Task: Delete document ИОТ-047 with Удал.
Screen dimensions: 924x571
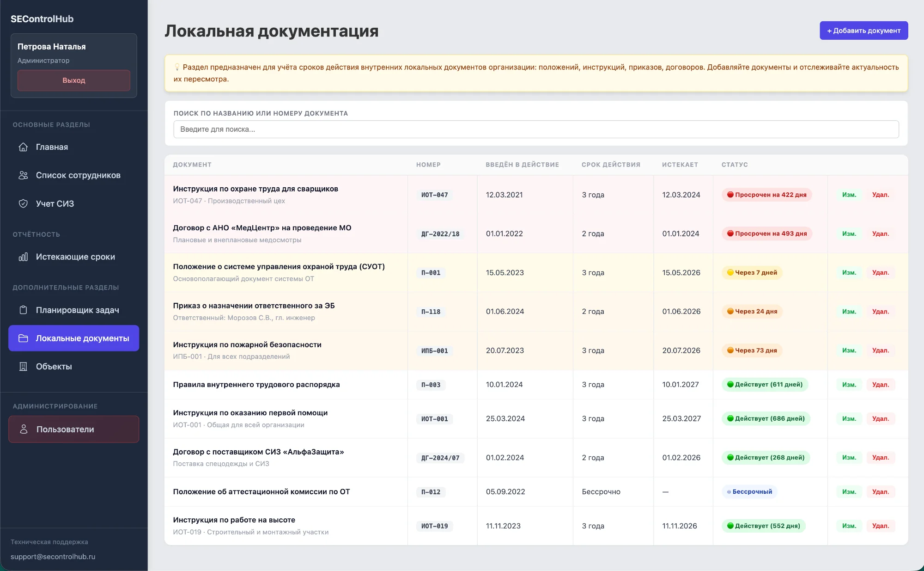Action: [x=880, y=195]
